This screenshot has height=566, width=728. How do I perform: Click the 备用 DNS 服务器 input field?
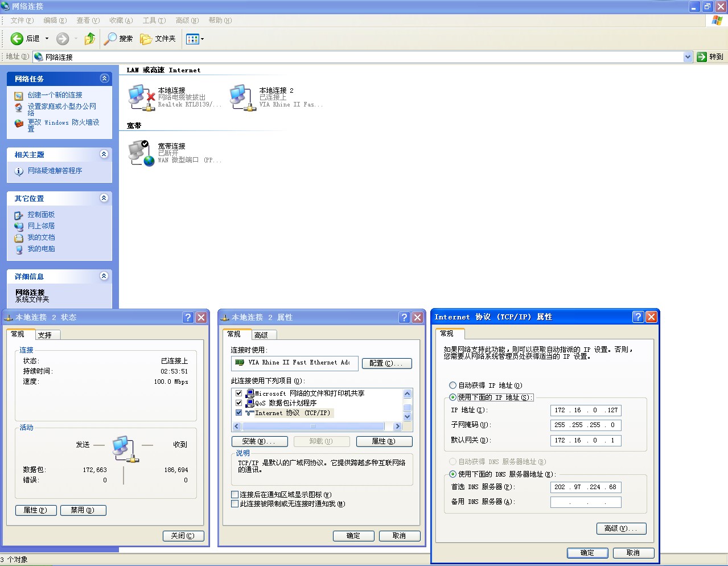[586, 502]
